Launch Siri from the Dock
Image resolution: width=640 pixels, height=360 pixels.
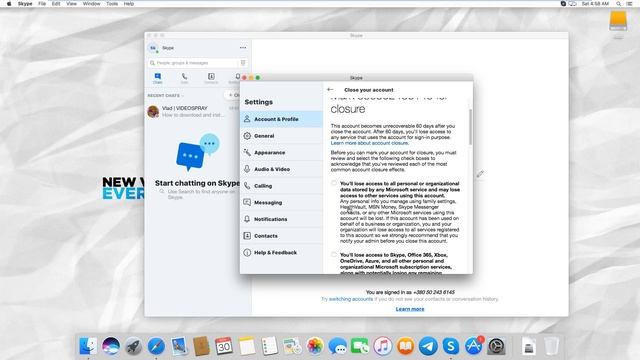tap(111, 346)
